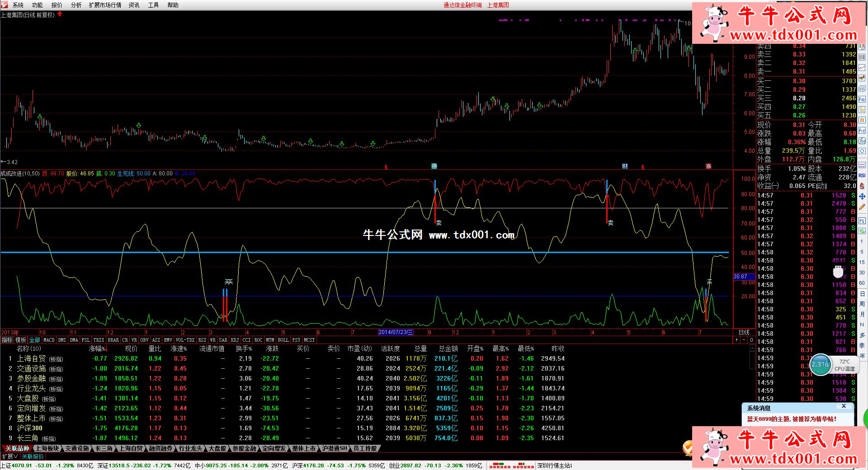Switch to 融资融券 sector tab

pos(160,448)
